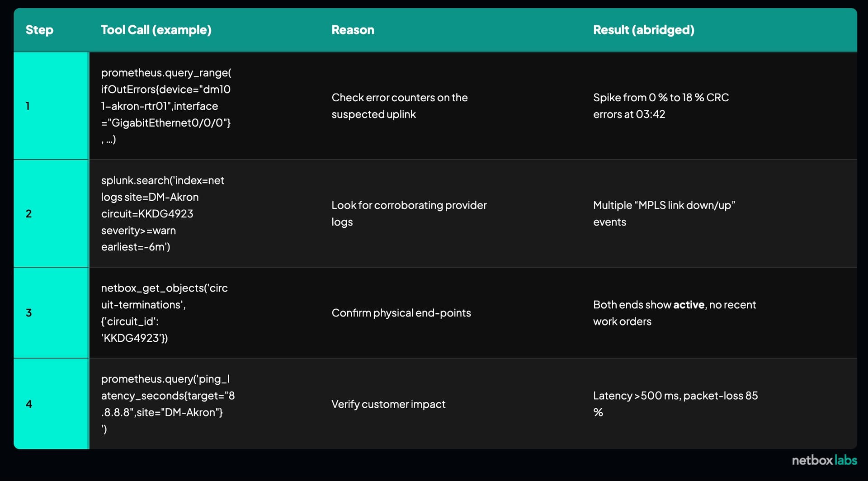Screen dimensions: 868x481
Task: Select the Result (abridged) column header
Action: coord(643,30)
